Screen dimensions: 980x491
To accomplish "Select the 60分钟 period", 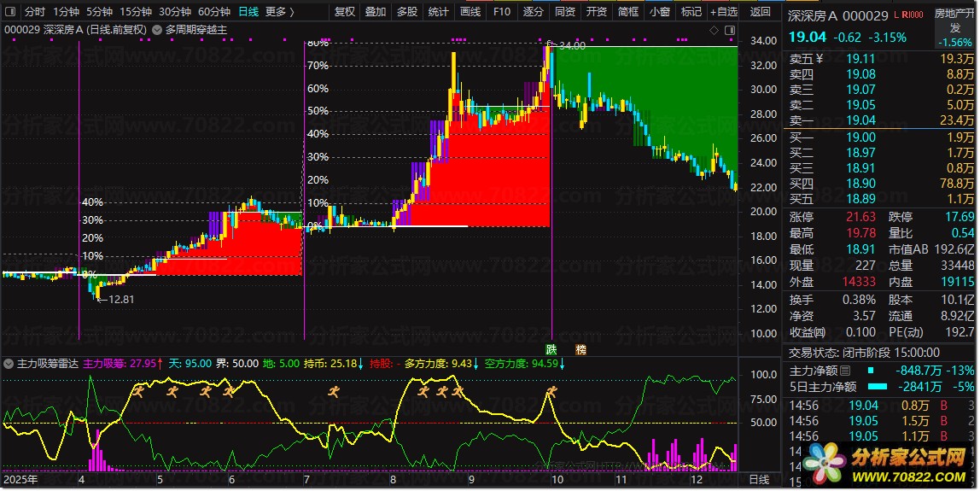I will tap(213, 11).
